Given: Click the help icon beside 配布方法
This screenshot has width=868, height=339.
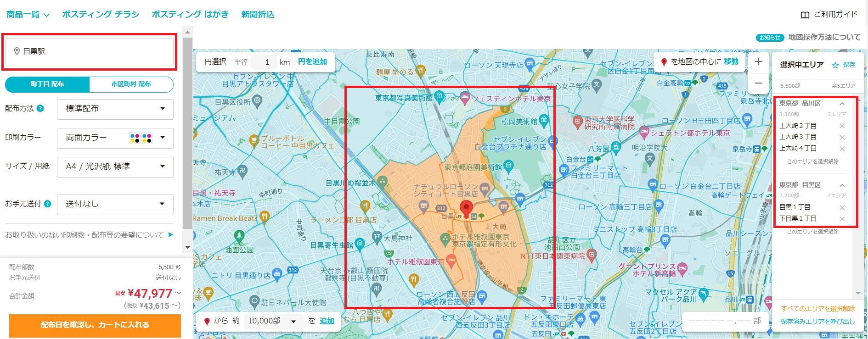Looking at the screenshot, I should pyautogui.click(x=40, y=109).
